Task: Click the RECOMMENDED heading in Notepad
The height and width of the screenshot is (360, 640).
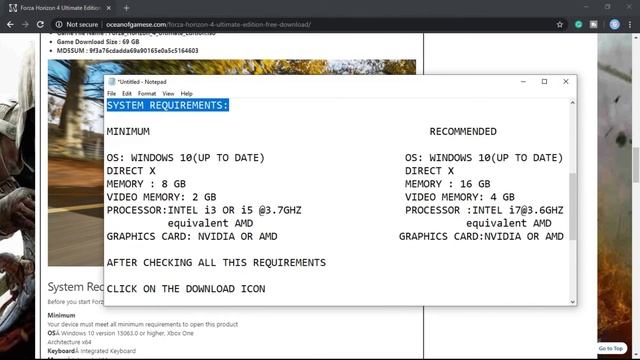Action: pos(463,131)
